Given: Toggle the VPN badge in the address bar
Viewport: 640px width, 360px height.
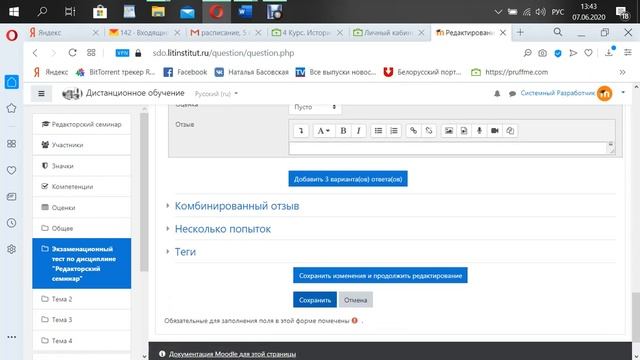Looking at the screenshot, I should point(122,53).
